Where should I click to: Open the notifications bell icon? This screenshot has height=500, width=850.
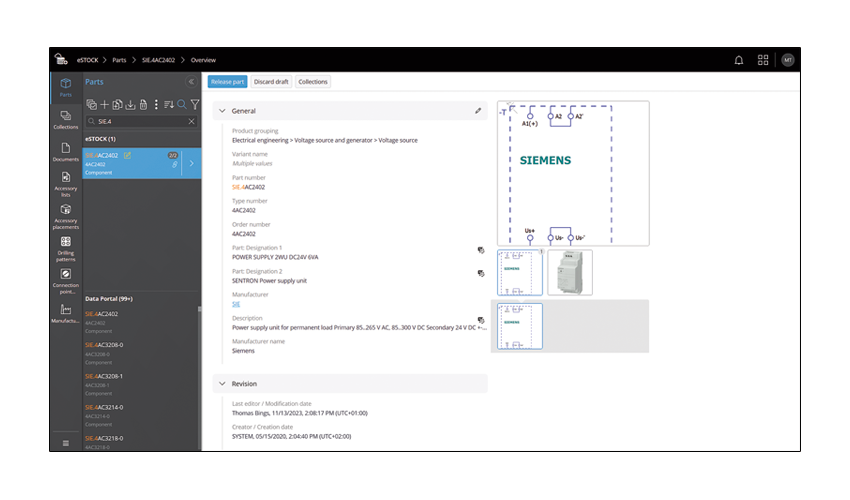tap(738, 60)
